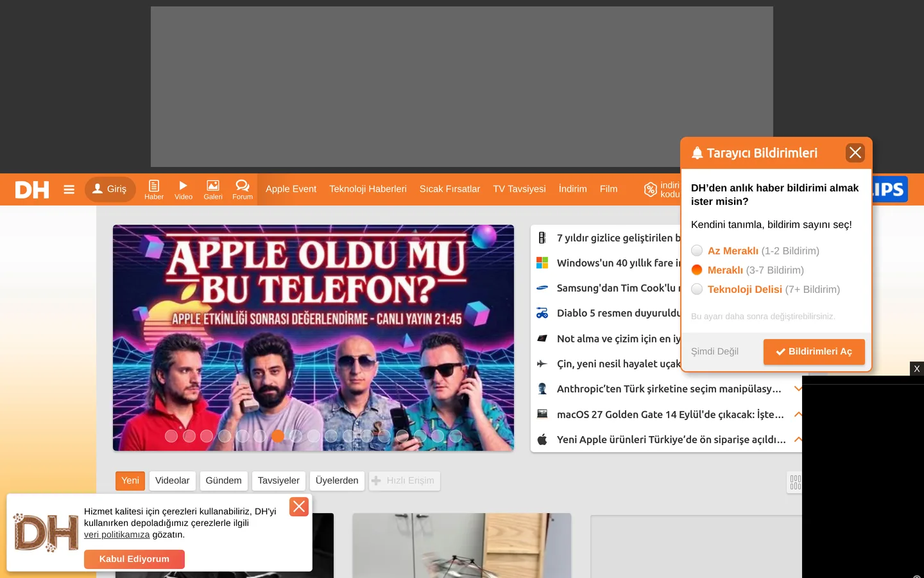Switch to the Yeni tab
This screenshot has height=578, width=924.
[130, 480]
